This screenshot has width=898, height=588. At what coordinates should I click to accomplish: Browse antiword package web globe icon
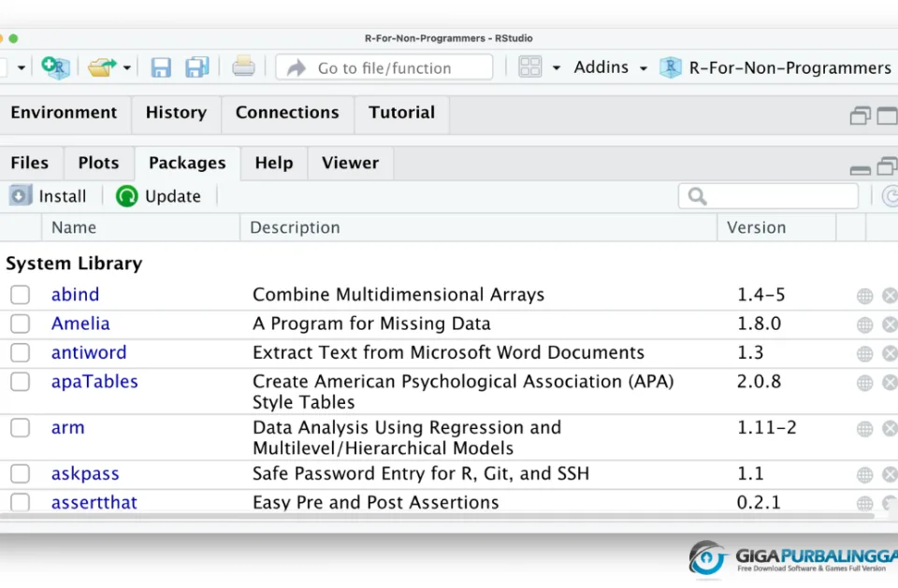864,354
